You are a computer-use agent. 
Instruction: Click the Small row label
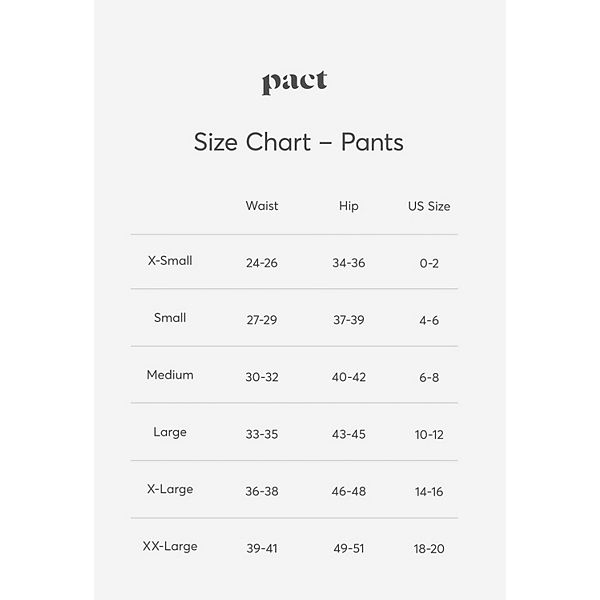click(170, 318)
